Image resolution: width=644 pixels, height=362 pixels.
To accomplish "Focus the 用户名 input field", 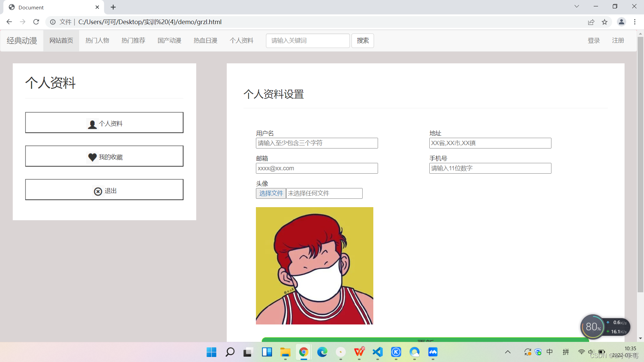I will tap(317, 143).
